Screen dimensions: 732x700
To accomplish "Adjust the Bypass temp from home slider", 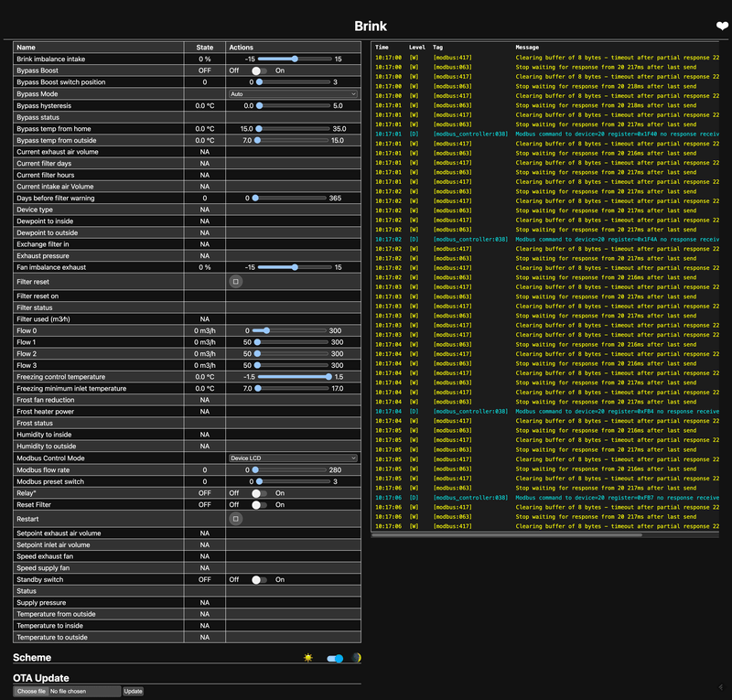I will pos(293,129).
